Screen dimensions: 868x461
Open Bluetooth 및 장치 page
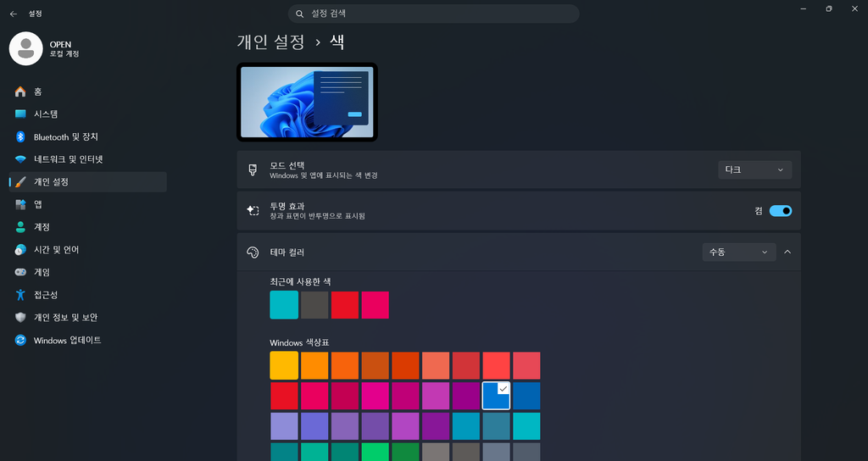[x=88, y=136]
